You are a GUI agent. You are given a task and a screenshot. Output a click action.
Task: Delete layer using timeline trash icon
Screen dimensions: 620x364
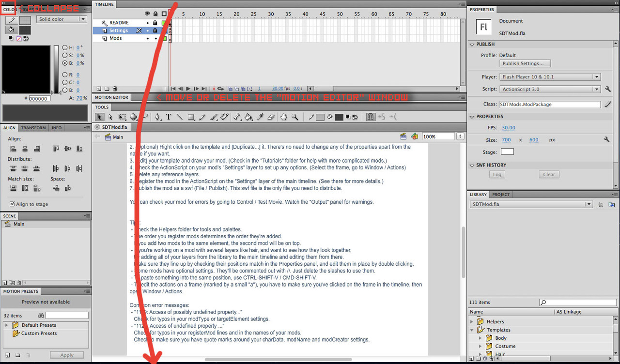(x=115, y=89)
